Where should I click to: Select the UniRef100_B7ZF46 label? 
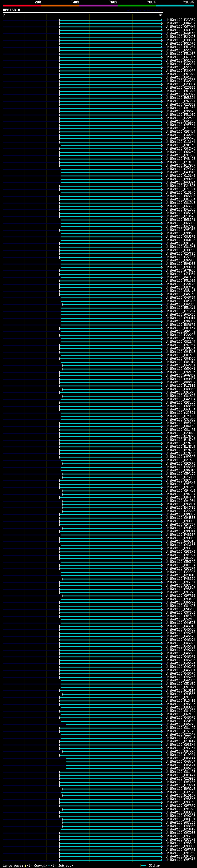pyautogui.click(x=180, y=731)
